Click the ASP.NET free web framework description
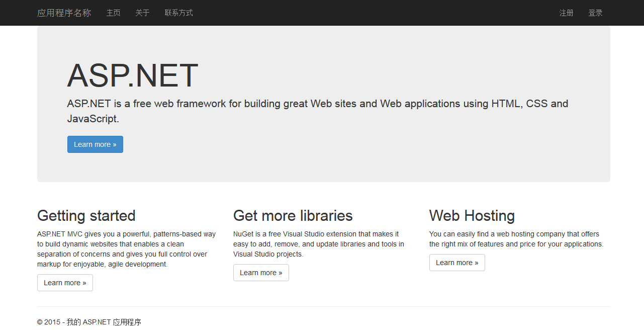Screen dimensions: 644x334 (318, 111)
